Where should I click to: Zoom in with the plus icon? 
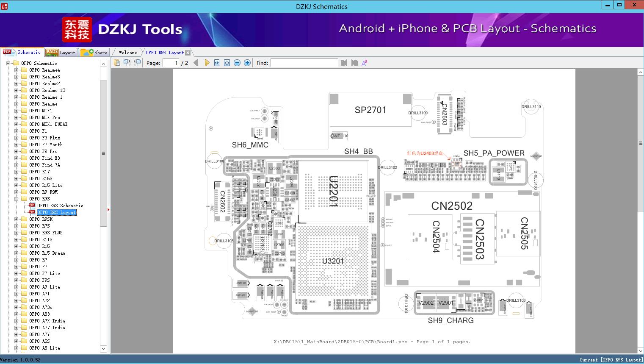(x=247, y=63)
